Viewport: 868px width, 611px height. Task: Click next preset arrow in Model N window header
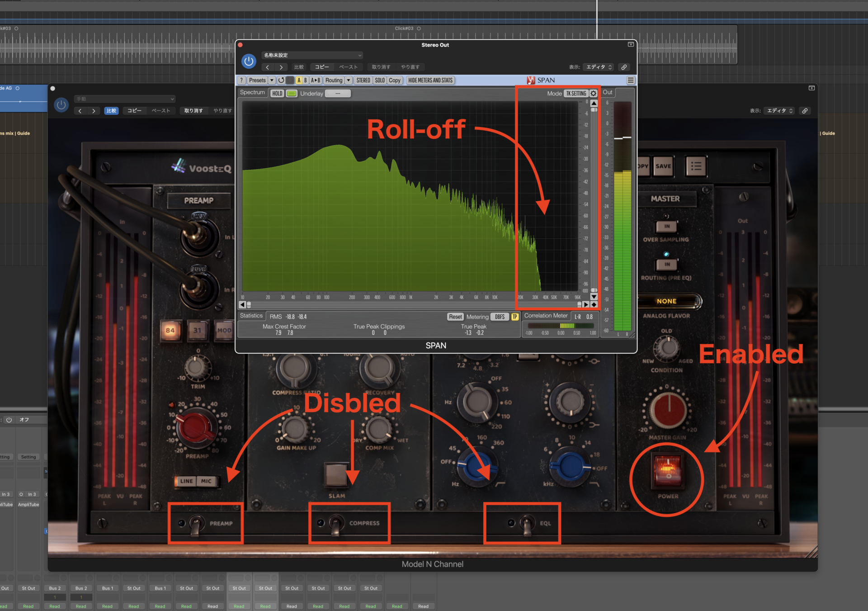(94, 111)
